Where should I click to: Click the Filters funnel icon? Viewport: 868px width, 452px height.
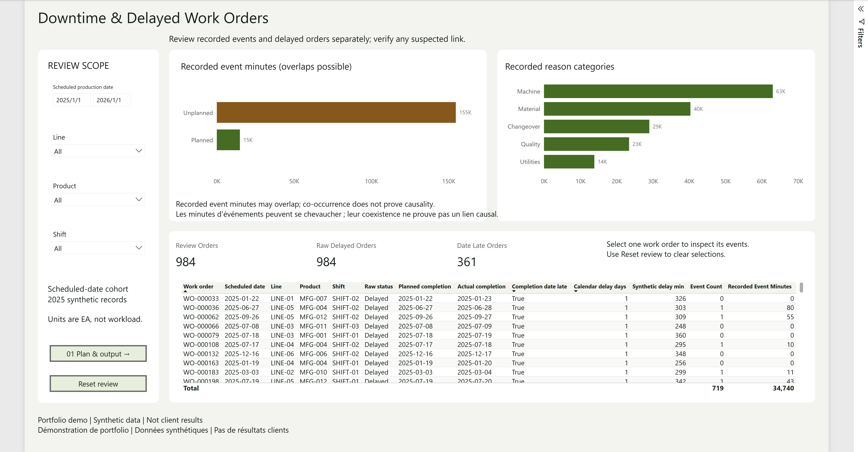point(861,22)
